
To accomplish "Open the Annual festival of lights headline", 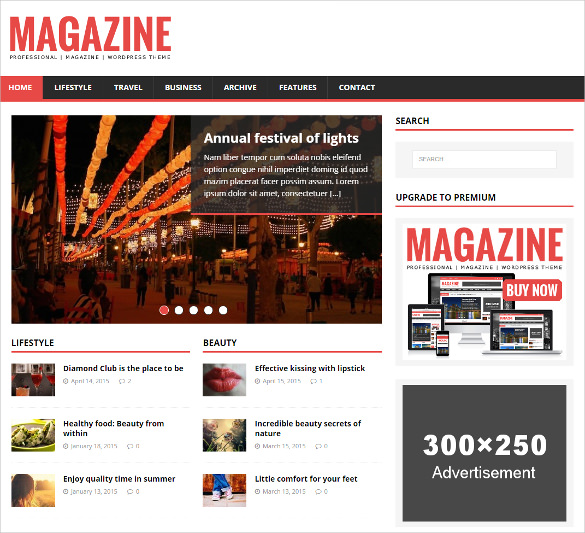I will pos(281,138).
